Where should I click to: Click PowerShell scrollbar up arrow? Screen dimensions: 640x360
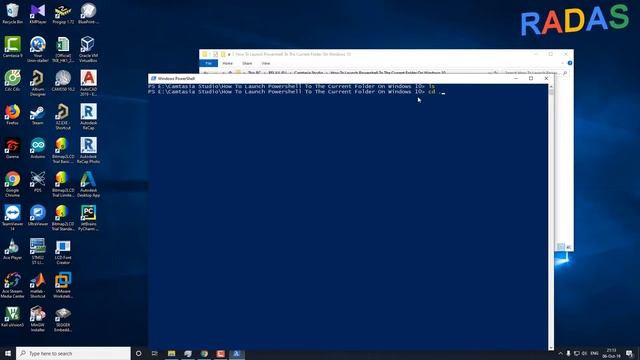[551, 87]
